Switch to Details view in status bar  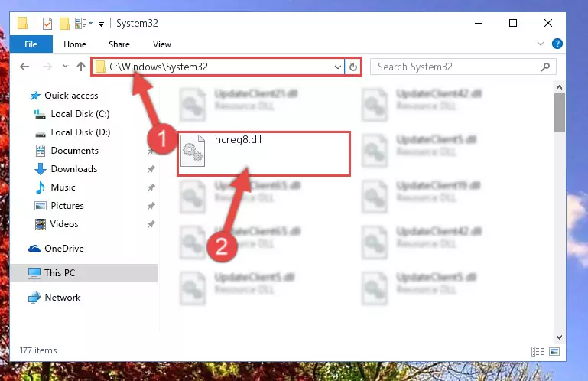point(538,351)
